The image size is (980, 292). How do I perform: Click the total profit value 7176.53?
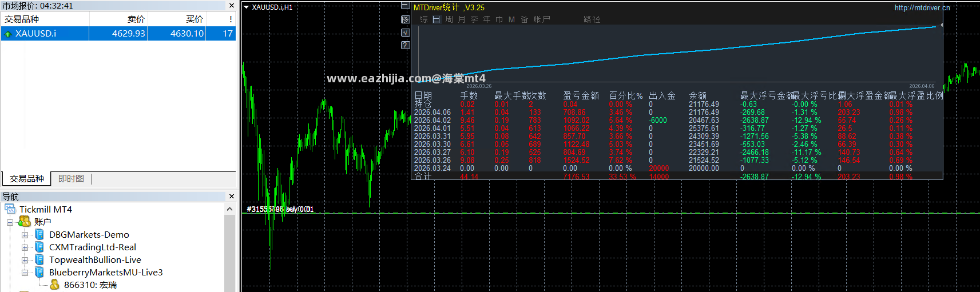pos(576,177)
